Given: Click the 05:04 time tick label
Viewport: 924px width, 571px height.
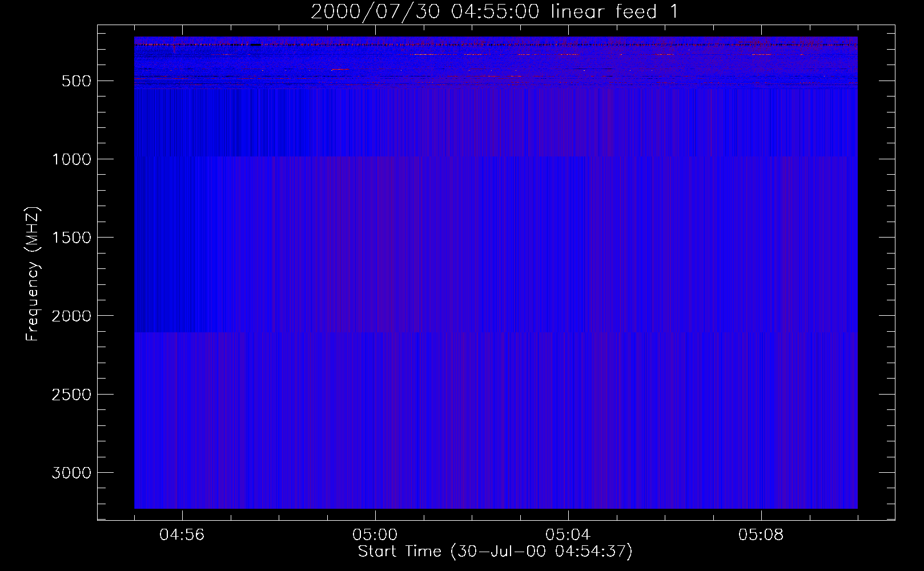Looking at the screenshot, I should click(x=568, y=535).
